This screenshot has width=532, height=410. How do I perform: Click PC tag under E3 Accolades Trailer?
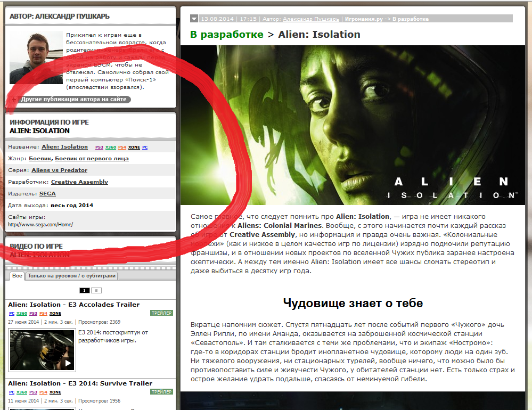click(x=12, y=313)
